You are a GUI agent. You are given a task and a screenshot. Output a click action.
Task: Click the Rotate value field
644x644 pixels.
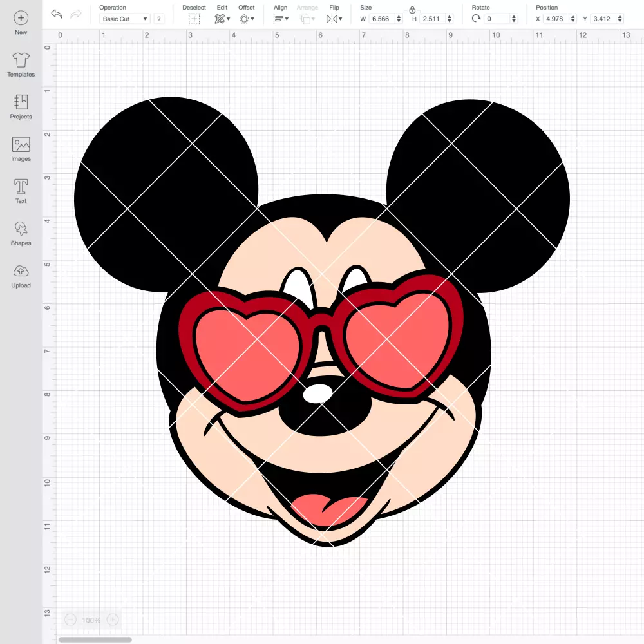point(497,19)
